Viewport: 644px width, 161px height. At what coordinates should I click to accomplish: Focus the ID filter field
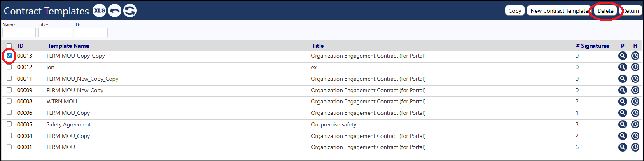pyautogui.click(x=91, y=32)
